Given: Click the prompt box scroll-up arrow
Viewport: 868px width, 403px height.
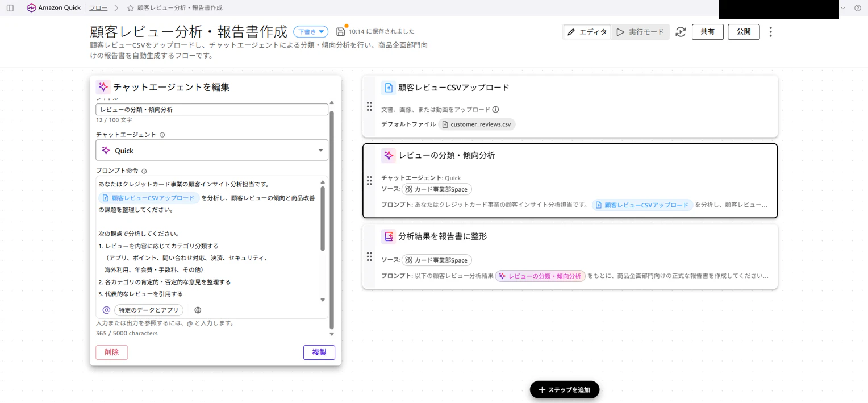Looking at the screenshot, I should click(x=323, y=182).
